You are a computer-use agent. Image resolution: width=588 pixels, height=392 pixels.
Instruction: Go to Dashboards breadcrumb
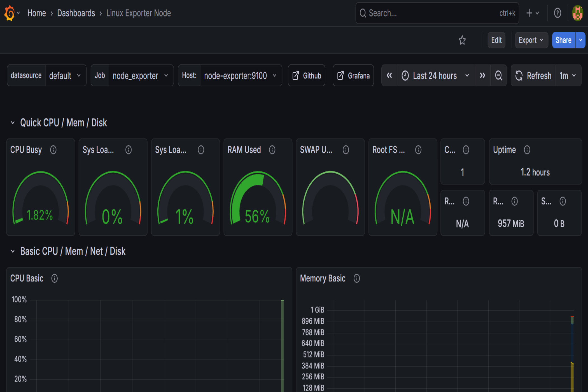point(76,13)
